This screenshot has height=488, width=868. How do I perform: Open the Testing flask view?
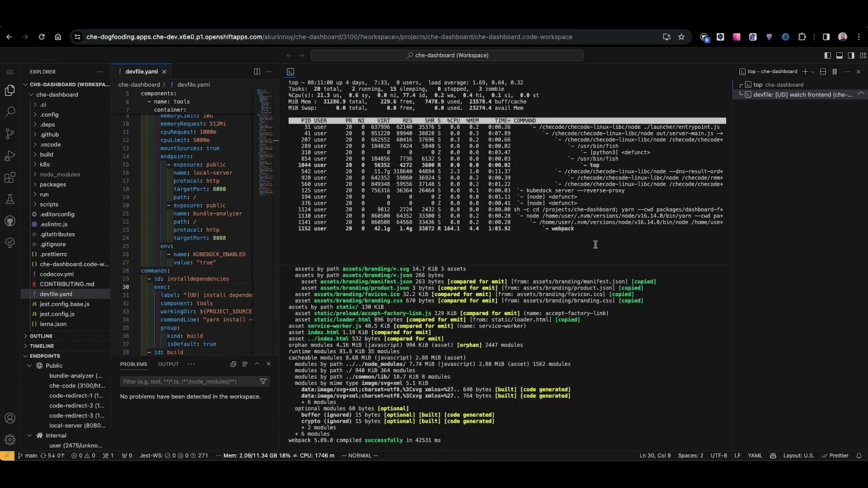10,199
